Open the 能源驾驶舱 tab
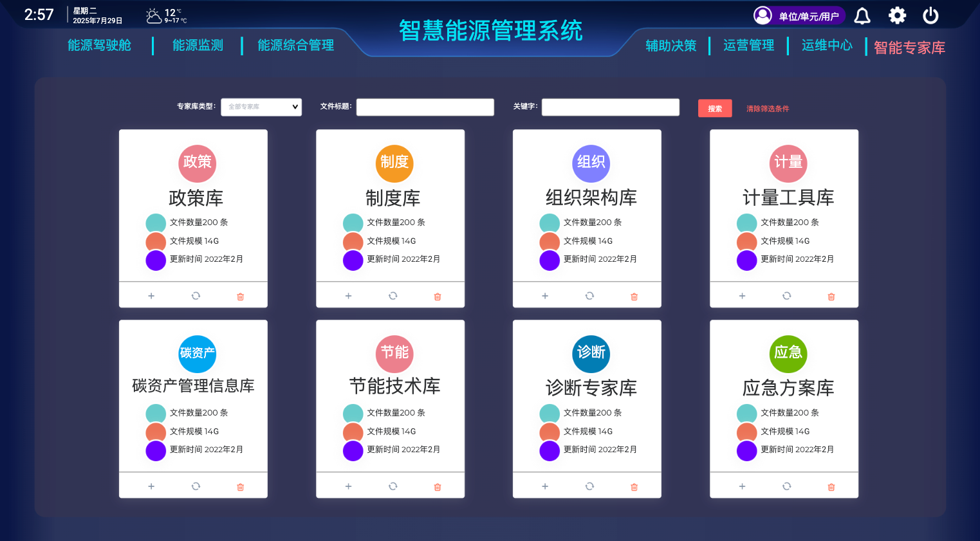This screenshot has width=980, height=541. [100, 45]
